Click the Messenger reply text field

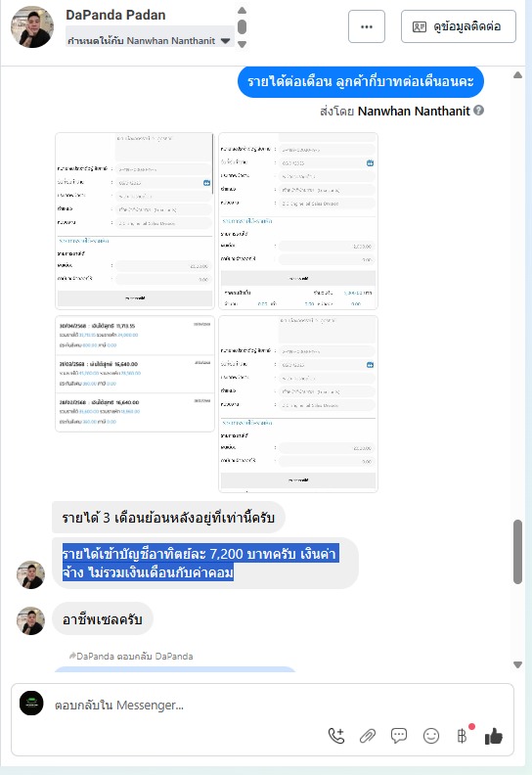click(262, 705)
